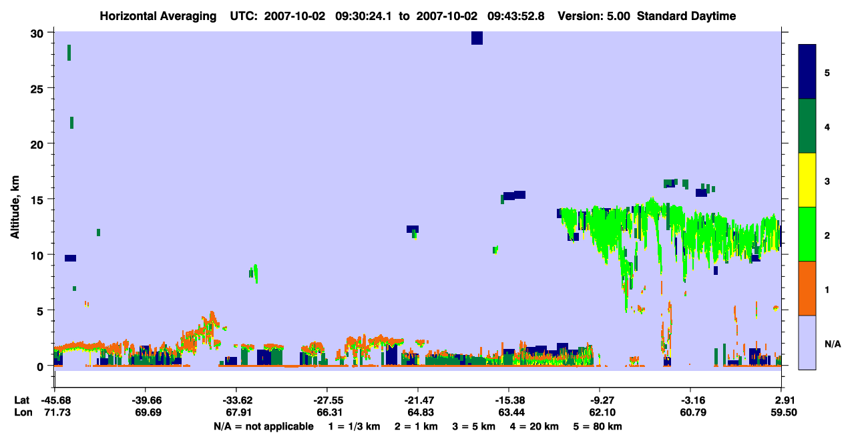Click the latitude value -45.68

point(55,400)
